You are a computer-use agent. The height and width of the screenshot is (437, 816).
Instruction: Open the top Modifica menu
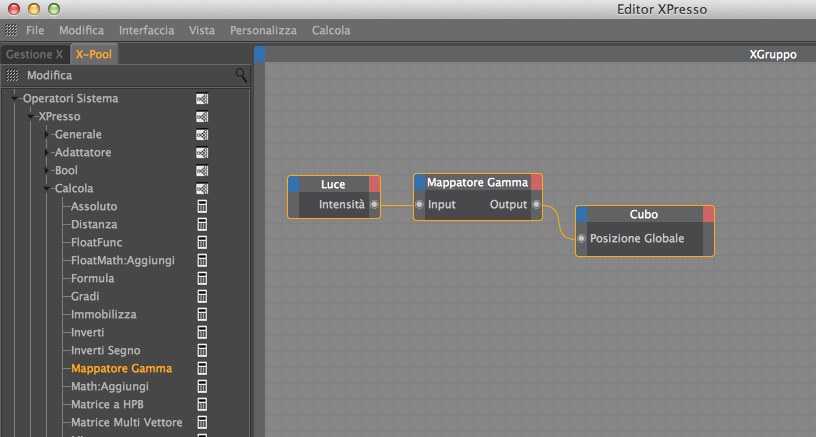coord(81,30)
